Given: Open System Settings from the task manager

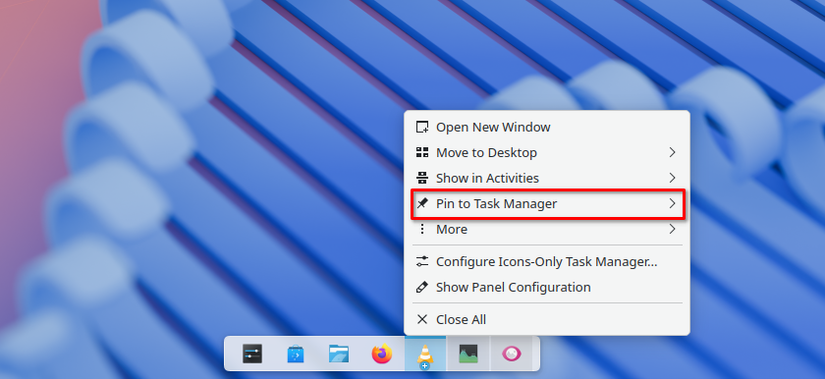Looking at the screenshot, I should [252, 353].
